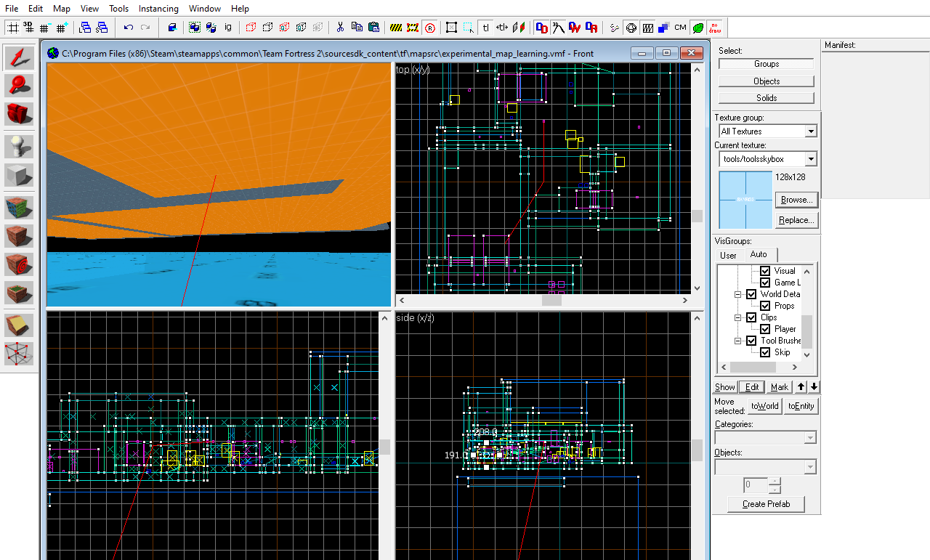930x560 pixels.
Task: Decrease grid size with smaller grid icon
Action: click(x=44, y=28)
